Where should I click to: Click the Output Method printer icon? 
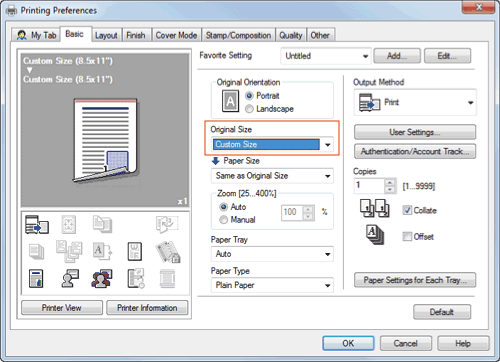369,102
